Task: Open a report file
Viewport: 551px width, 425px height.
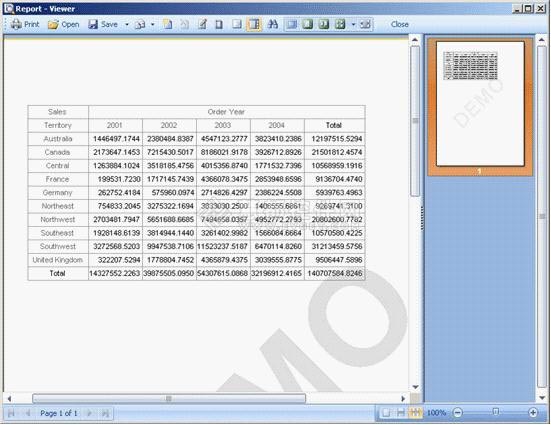Action: click(64, 24)
